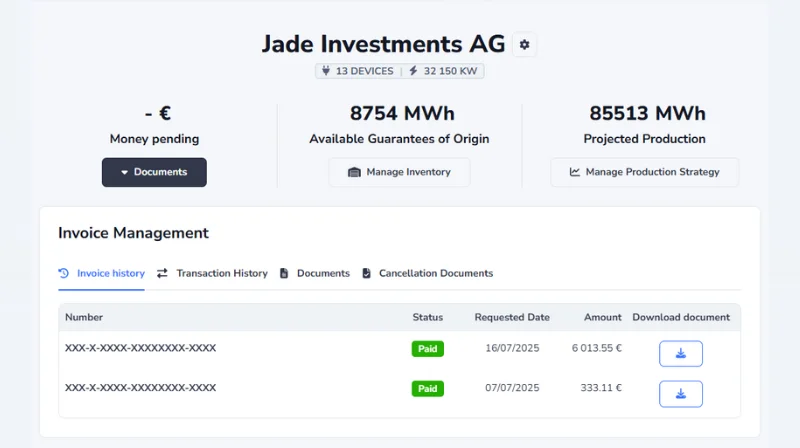Viewport: 800px width, 448px height.
Task: Click the date 07/07/2025
Action: [x=512, y=388]
